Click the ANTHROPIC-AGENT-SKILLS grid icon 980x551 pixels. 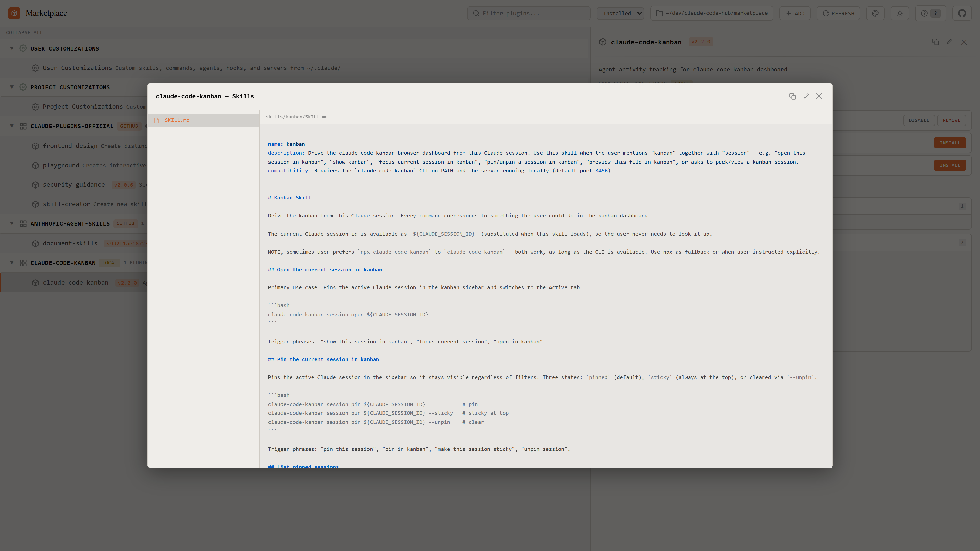[x=23, y=224]
